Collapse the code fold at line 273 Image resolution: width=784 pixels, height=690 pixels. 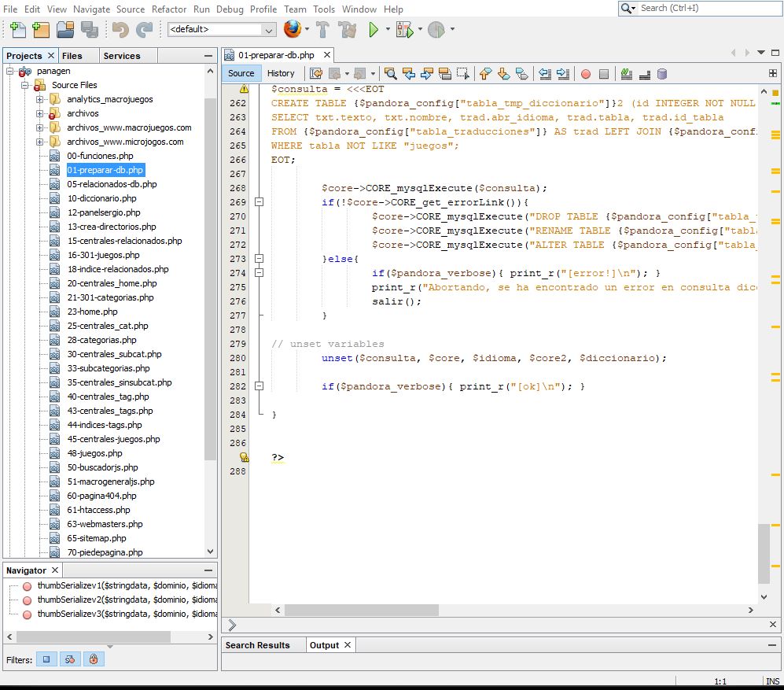point(259,259)
